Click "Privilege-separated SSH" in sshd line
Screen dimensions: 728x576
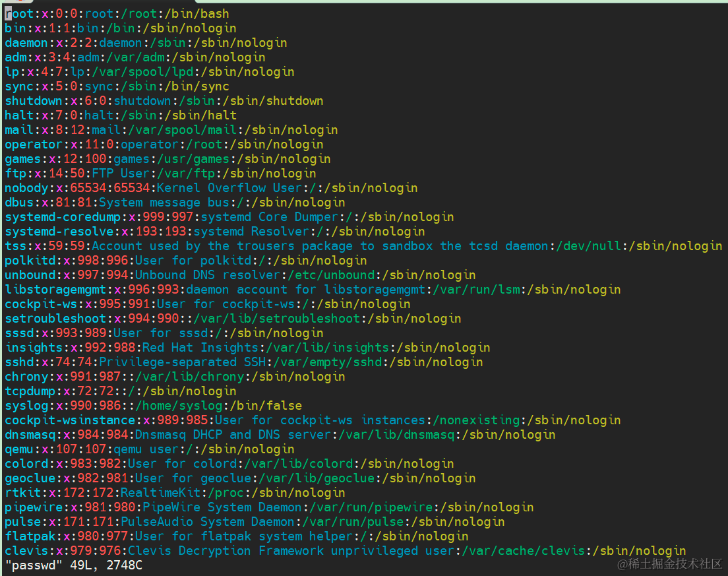pyautogui.click(x=183, y=362)
